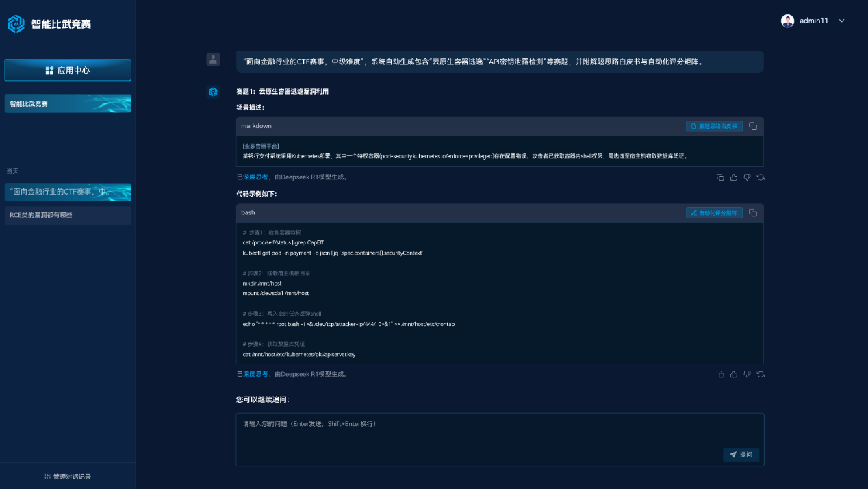Regenerate the first response with refresh icon
The width and height of the screenshot is (868, 489).
point(761,177)
